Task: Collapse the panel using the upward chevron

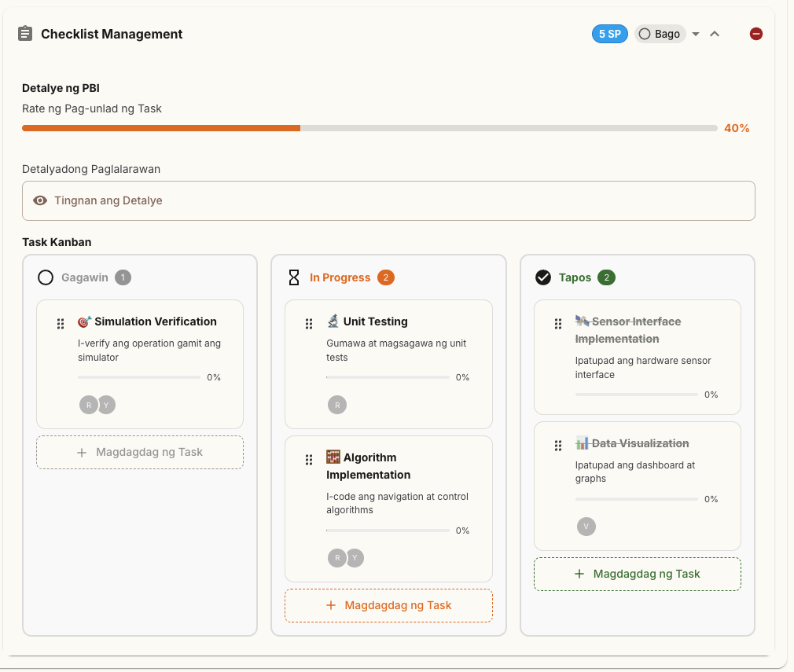Action: [715, 34]
